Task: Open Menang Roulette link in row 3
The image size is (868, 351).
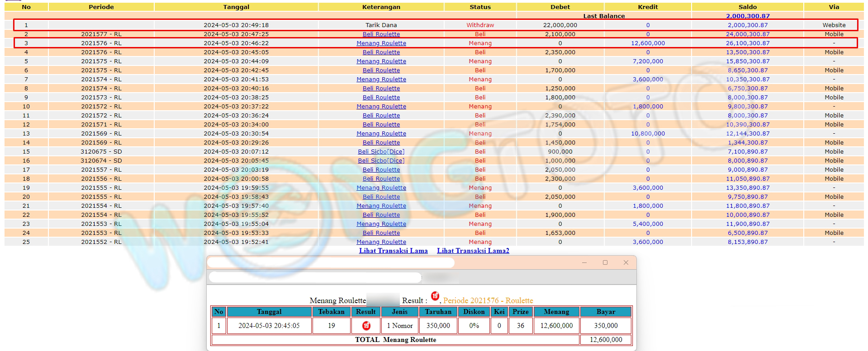Action: point(381,43)
